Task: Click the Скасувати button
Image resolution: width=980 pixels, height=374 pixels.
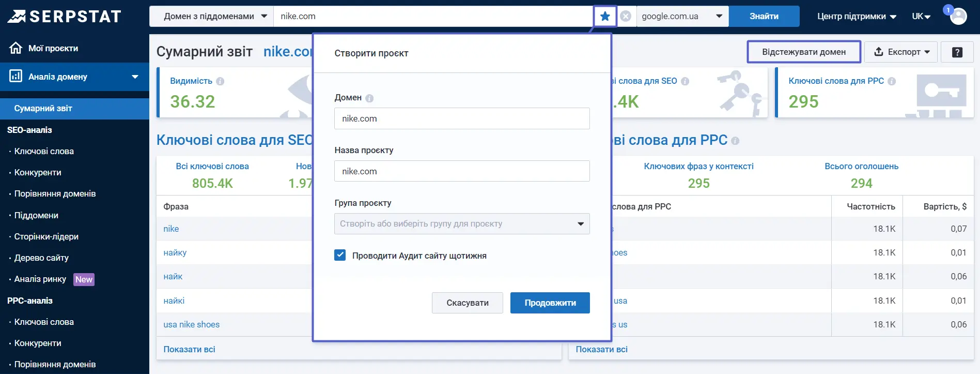Action: pyautogui.click(x=468, y=303)
